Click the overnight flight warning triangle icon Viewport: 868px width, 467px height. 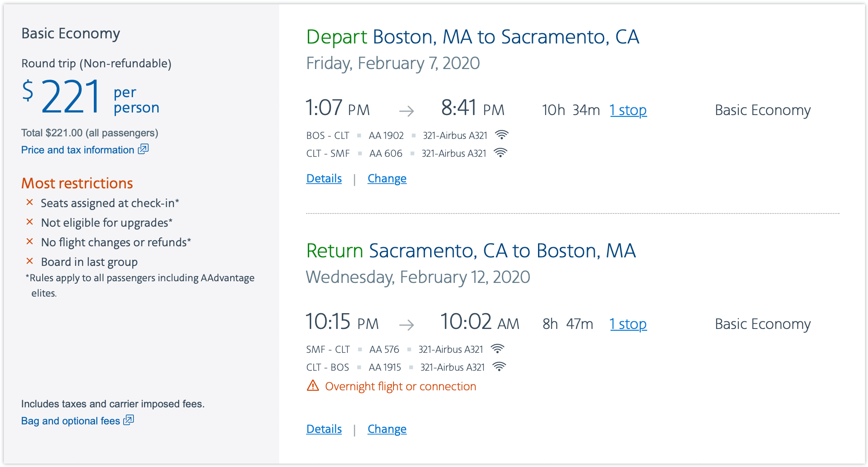click(x=313, y=386)
